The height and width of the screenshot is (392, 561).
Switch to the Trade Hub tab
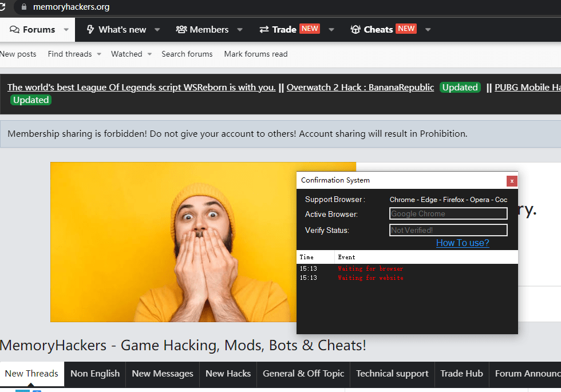click(x=461, y=374)
